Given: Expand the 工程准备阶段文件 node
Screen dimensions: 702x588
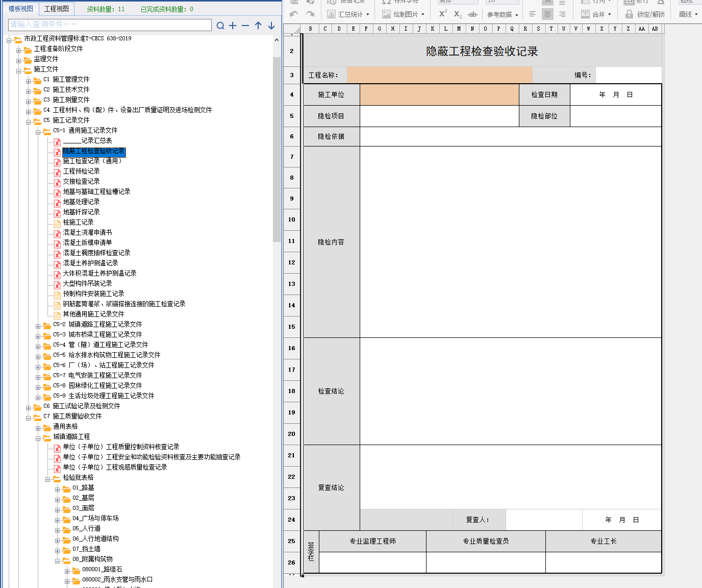Looking at the screenshot, I should pyautogui.click(x=18, y=51).
